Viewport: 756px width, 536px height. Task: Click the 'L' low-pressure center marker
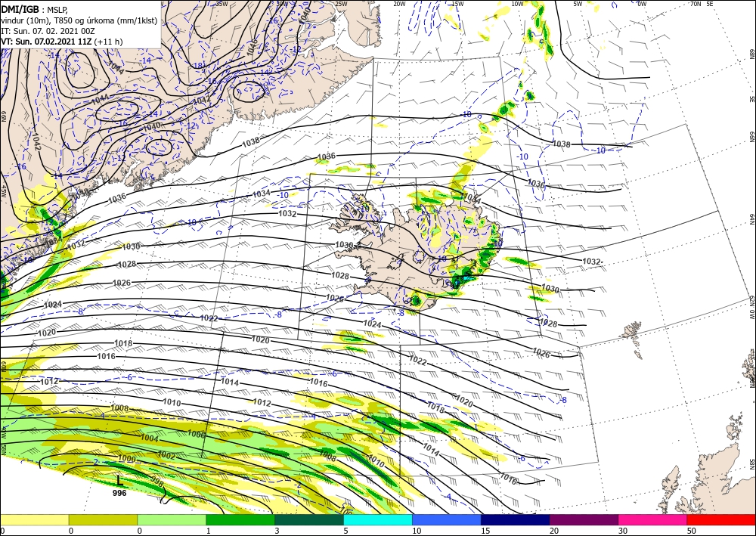coord(119,481)
